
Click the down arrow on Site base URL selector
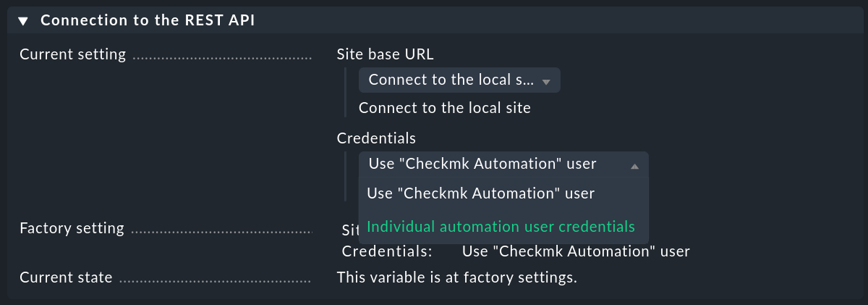pos(546,82)
